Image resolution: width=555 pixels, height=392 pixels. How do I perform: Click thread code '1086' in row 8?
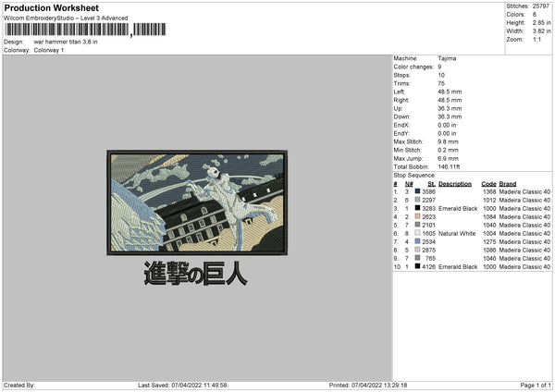click(489, 251)
